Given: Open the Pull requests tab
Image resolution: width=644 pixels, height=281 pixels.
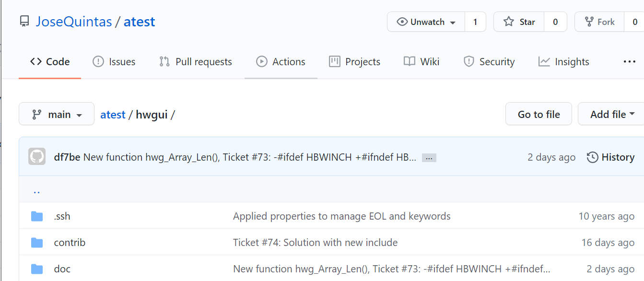Looking at the screenshot, I should coord(195,61).
